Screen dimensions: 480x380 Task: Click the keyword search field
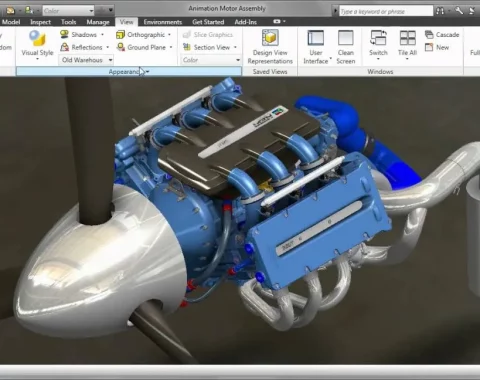tap(386, 11)
